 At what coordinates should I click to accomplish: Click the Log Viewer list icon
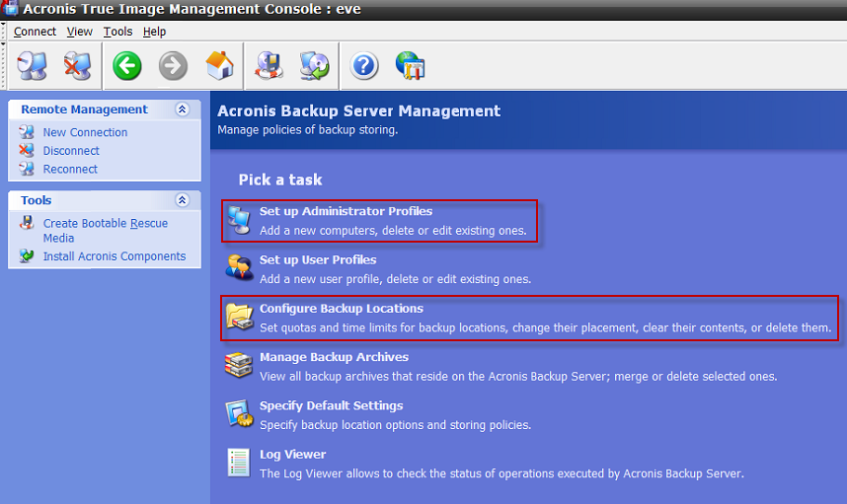pos(238,463)
